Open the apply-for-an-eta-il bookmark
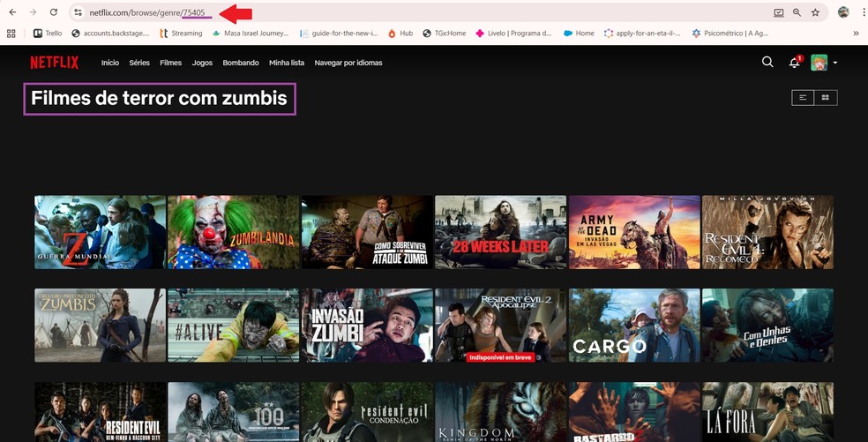The height and width of the screenshot is (442, 868). click(x=643, y=34)
